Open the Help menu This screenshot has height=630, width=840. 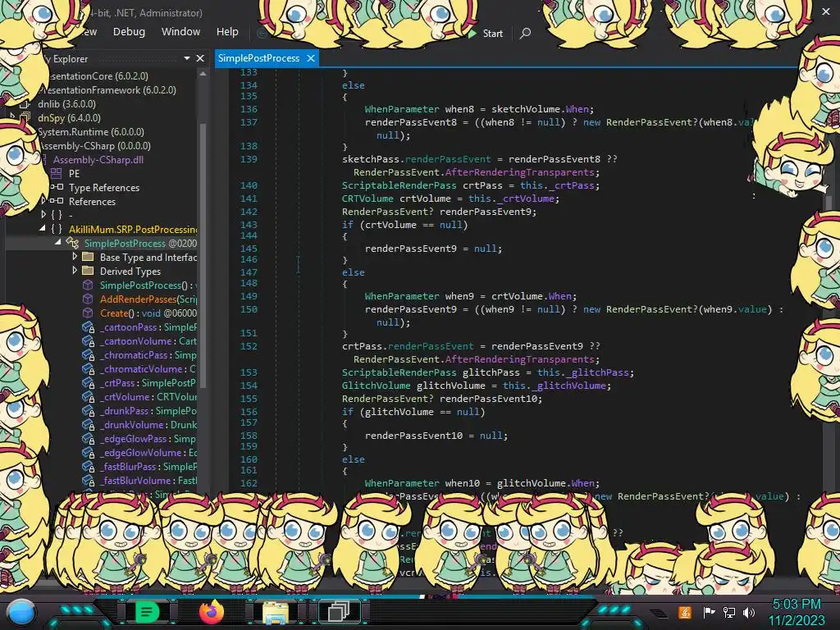[x=227, y=32]
